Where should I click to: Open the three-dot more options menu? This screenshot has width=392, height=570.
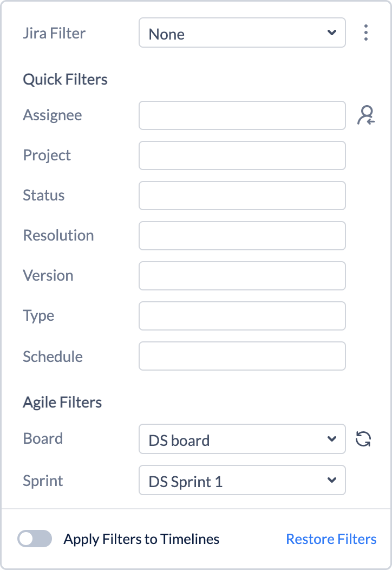[366, 33]
